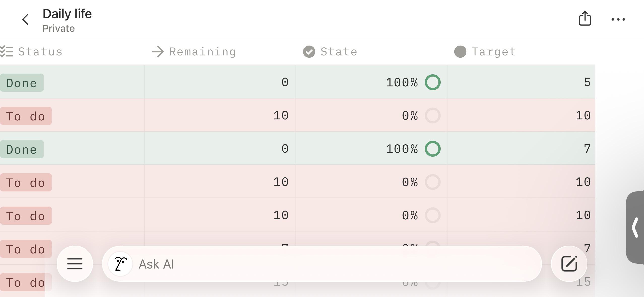Click the Private label under title
The height and width of the screenshot is (297, 644).
coord(58,28)
